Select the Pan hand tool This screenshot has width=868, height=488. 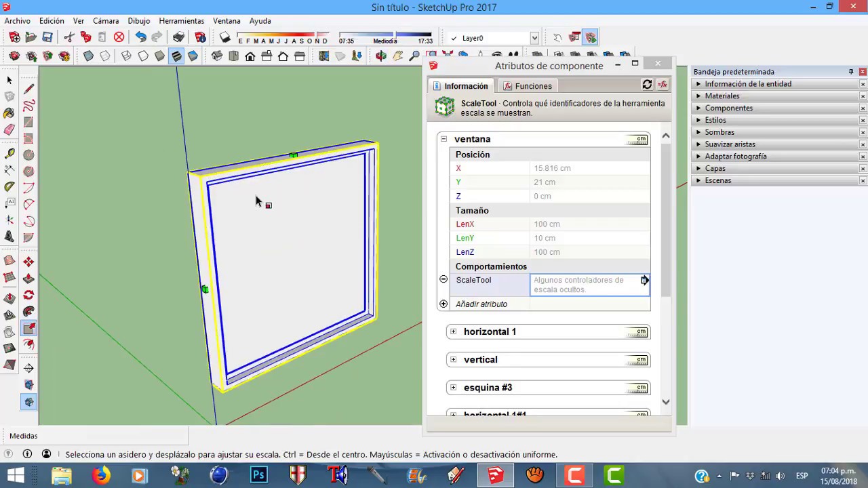click(398, 56)
